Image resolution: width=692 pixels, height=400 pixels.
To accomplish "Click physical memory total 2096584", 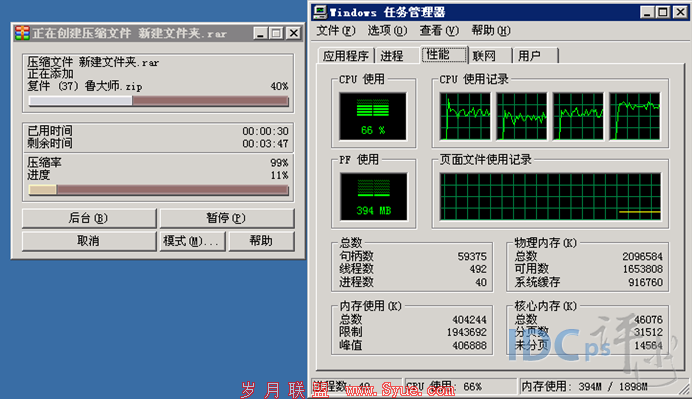I will [643, 257].
